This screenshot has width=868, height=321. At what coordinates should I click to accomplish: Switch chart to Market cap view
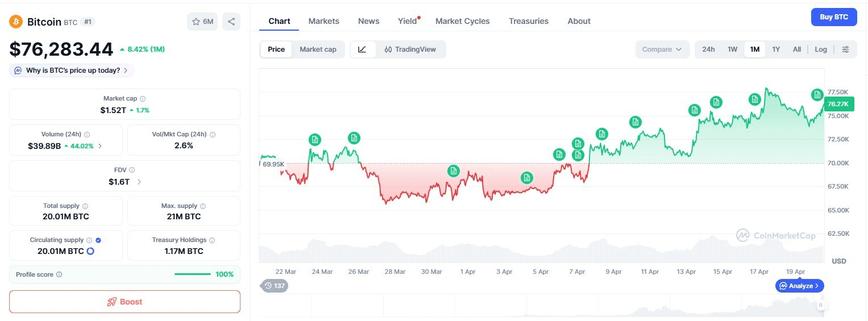tap(318, 49)
